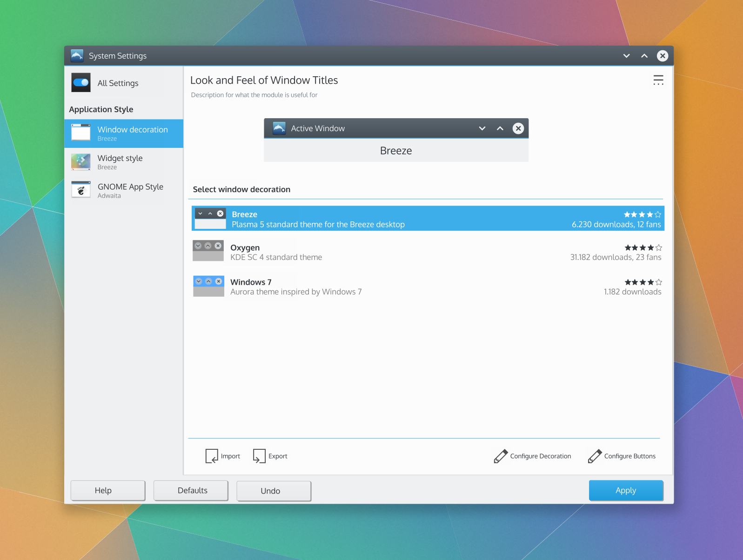Click up chevron in Active Window preview
The image size is (743, 560).
[x=500, y=128]
